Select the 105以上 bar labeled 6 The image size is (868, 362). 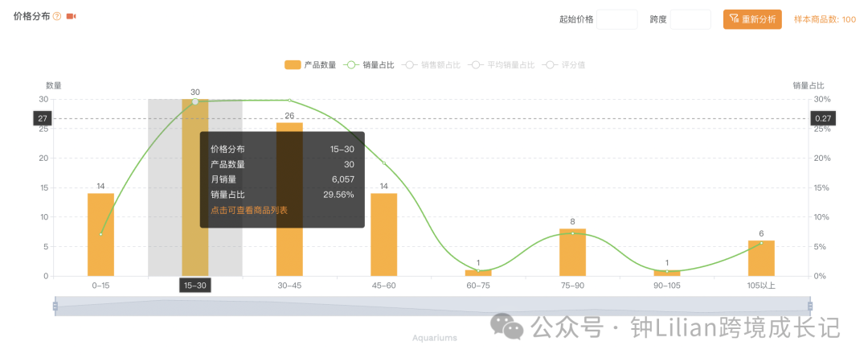[761, 258]
